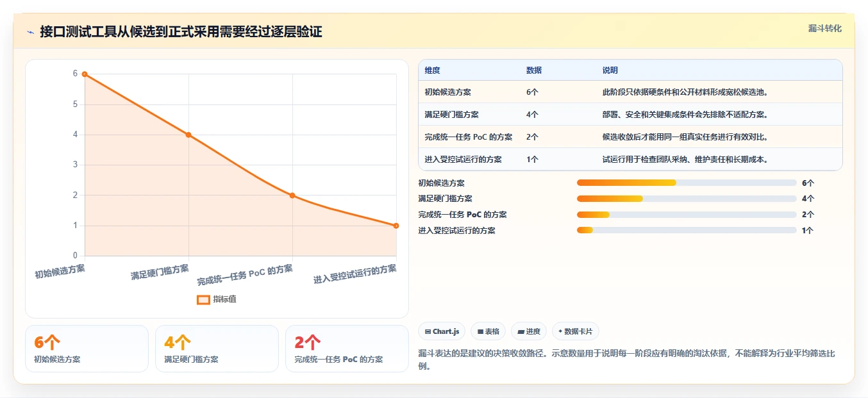Click the x-axis label 完成统一任务 PoC 的方案
This screenshot has width=868, height=398.
click(245, 276)
